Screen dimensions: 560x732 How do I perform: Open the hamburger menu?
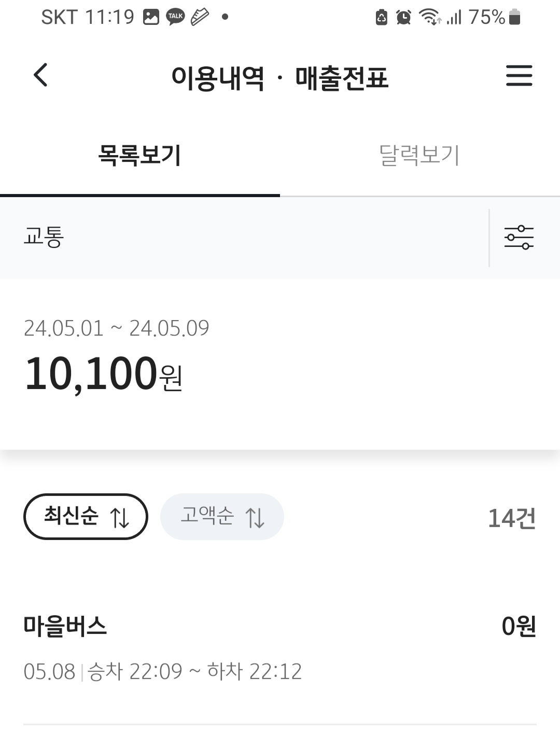point(519,76)
